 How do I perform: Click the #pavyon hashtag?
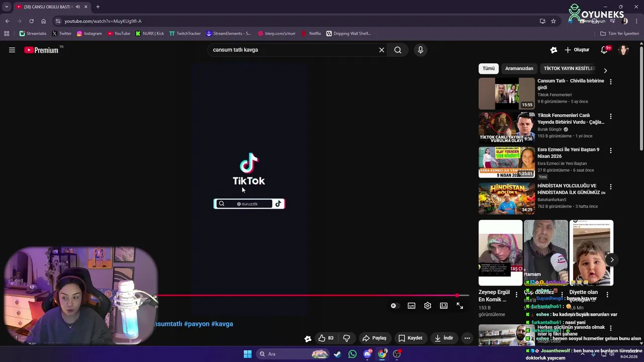point(197,324)
